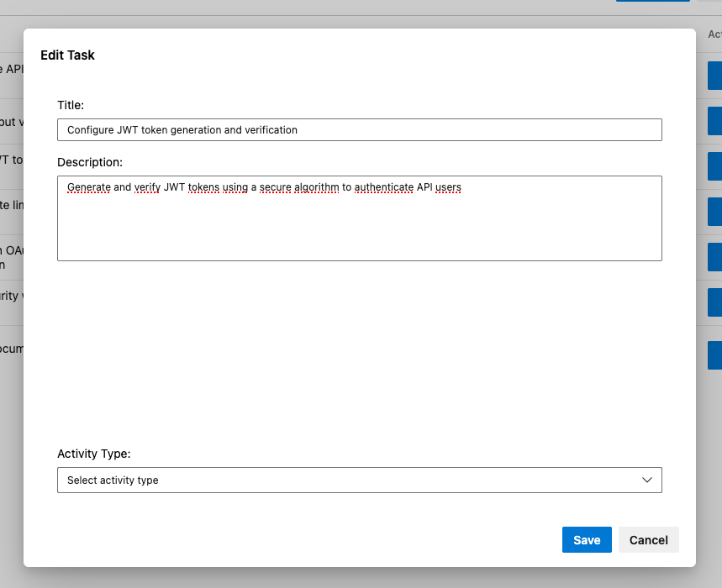Open the Select activity type combo box
Viewport: 722px width, 588px height.
click(x=353, y=480)
